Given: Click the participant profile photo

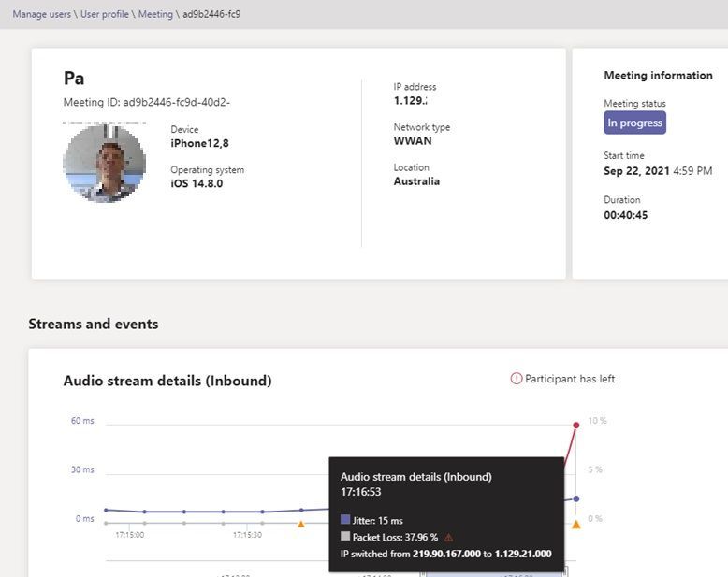Looking at the screenshot, I should (105, 163).
